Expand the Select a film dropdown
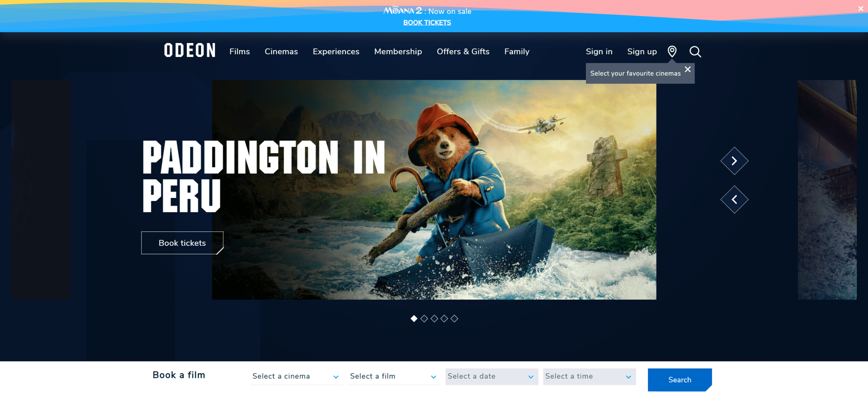The width and height of the screenshot is (868, 402). point(393,376)
